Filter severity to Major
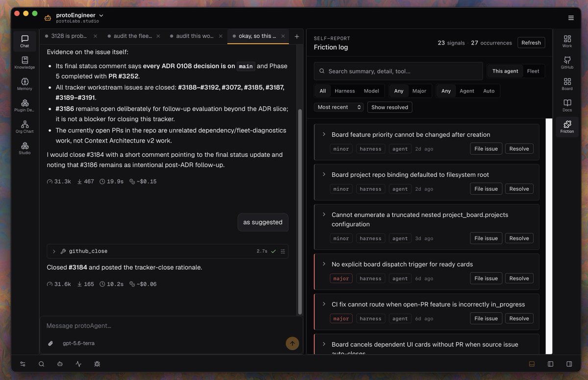Image resolution: width=588 pixels, height=380 pixels. pyautogui.click(x=419, y=91)
